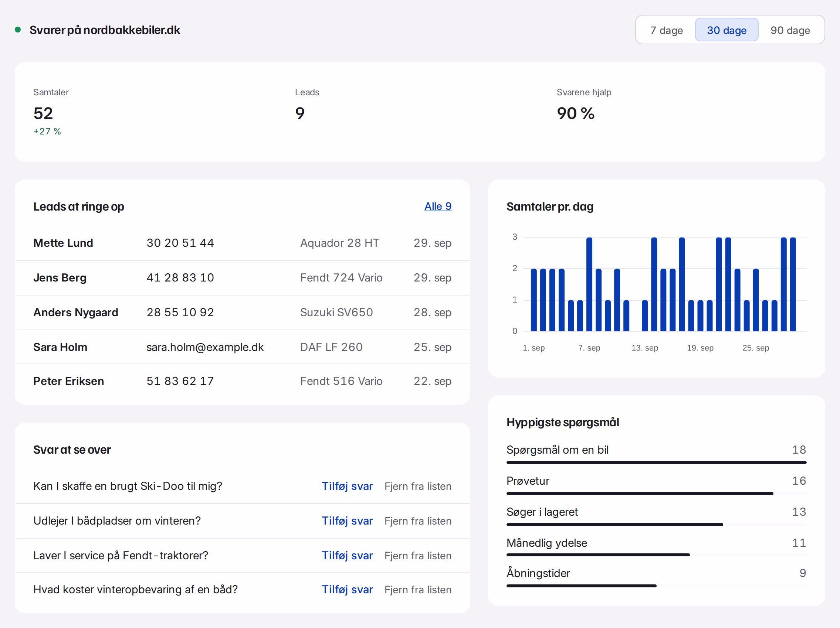Select the 7 dage period tab
This screenshot has height=628, width=840.
(x=666, y=30)
